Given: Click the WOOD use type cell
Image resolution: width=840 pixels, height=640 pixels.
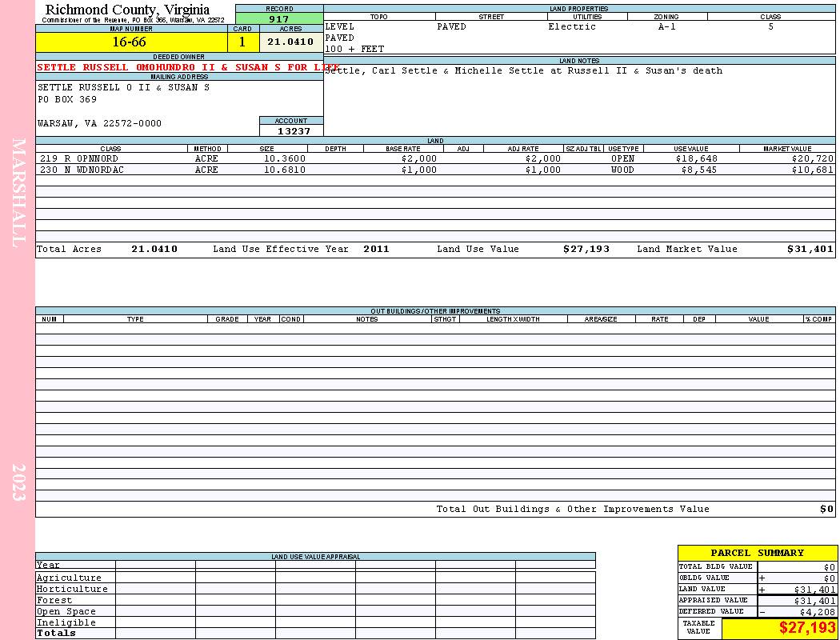Looking at the screenshot, I should tap(622, 170).
